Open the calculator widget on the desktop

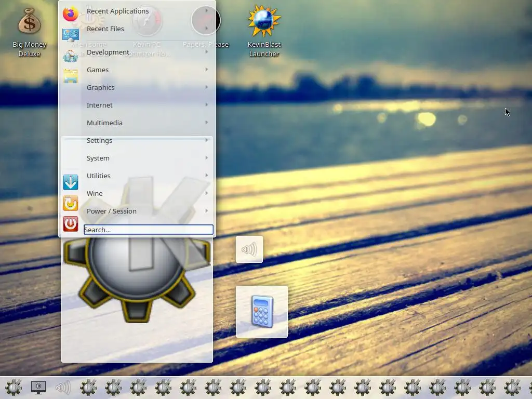click(x=262, y=312)
